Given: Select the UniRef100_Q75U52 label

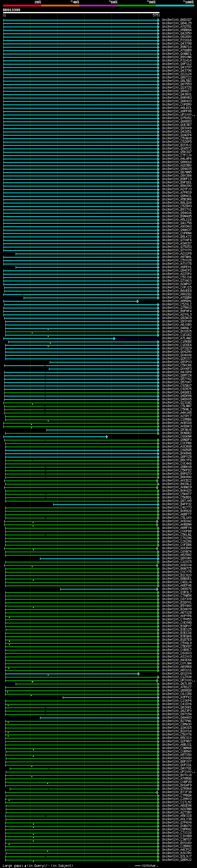Looking at the screenshot, I should pyautogui.click(x=177, y=118).
